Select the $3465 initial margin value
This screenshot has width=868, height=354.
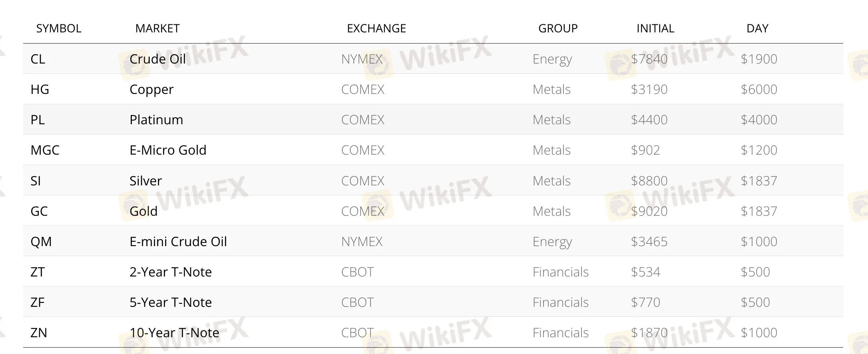click(x=649, y=242)
